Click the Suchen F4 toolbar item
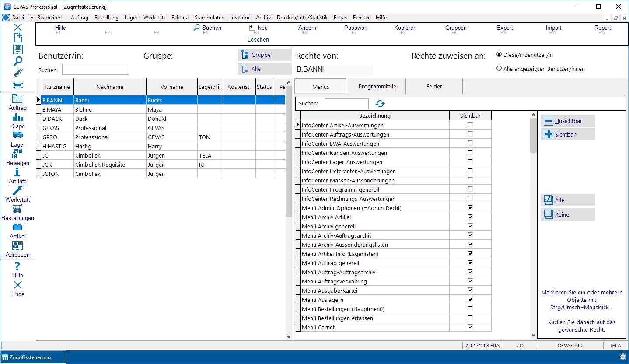This screenshot has width=629, height=364. point(208,28)
